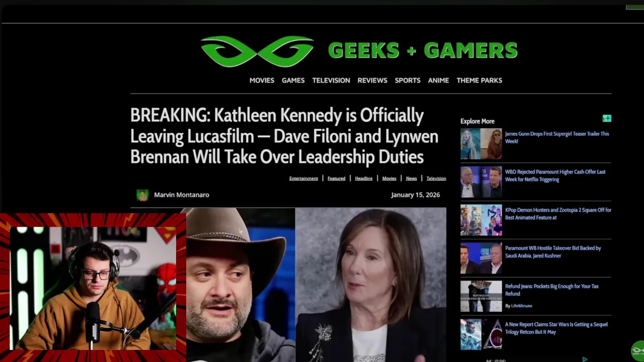Click Marvin Montanaro's author avatar
Viewport: 644px width, 362px height.
[142, 195]
